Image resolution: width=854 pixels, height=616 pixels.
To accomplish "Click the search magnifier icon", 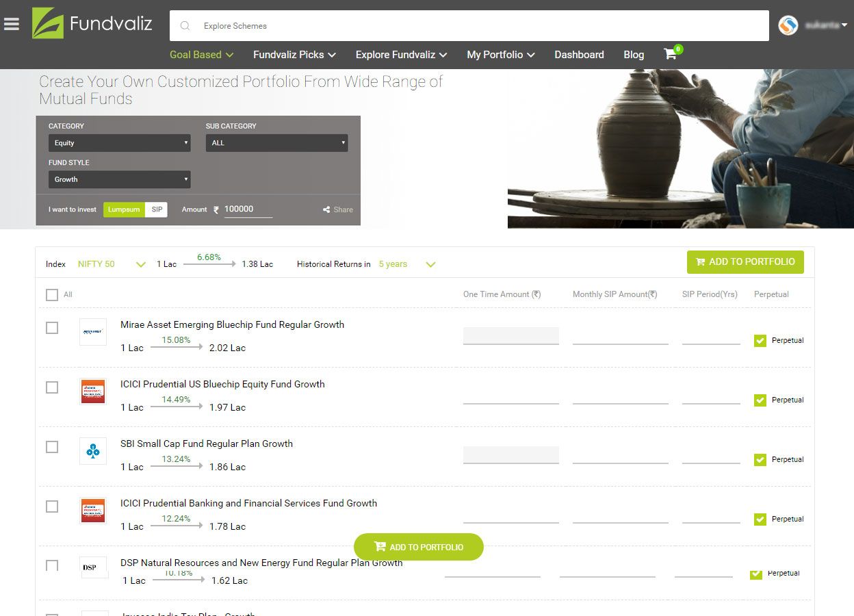I will 185,26.
